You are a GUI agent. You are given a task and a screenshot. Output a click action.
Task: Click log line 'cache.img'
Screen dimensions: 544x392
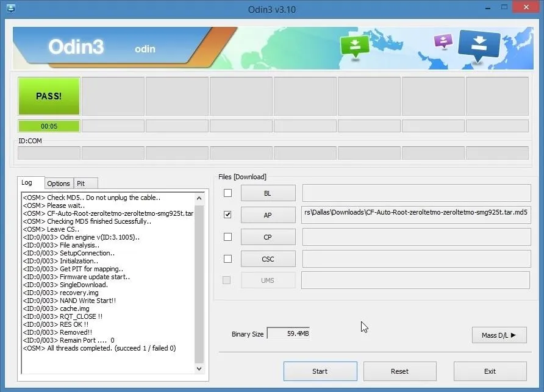(56, 308)
